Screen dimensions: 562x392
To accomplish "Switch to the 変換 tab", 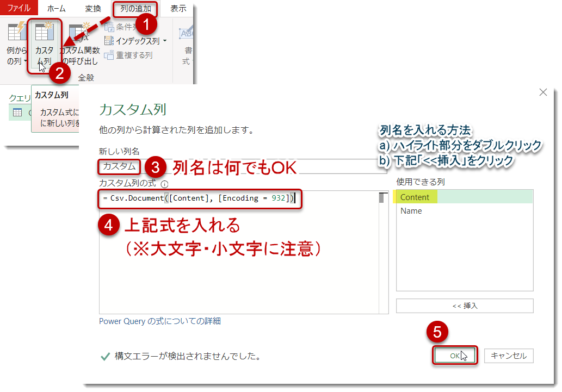I will tap(93, 8).
